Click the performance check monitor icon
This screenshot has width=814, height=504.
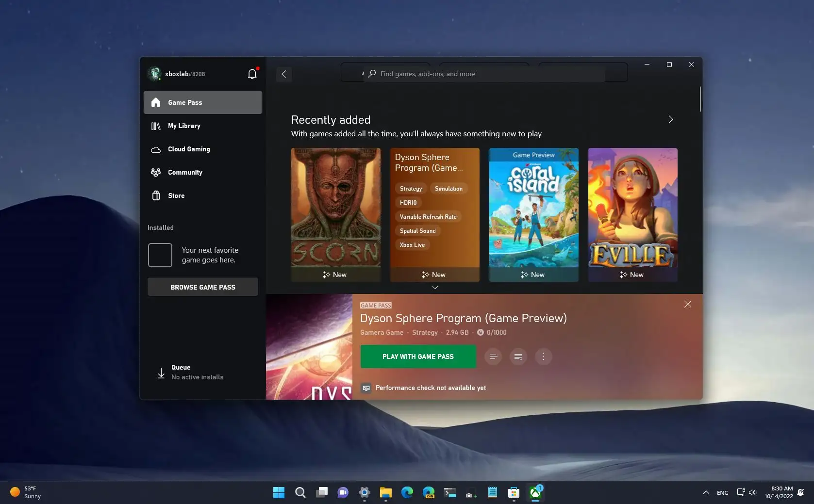coord(366,388)
